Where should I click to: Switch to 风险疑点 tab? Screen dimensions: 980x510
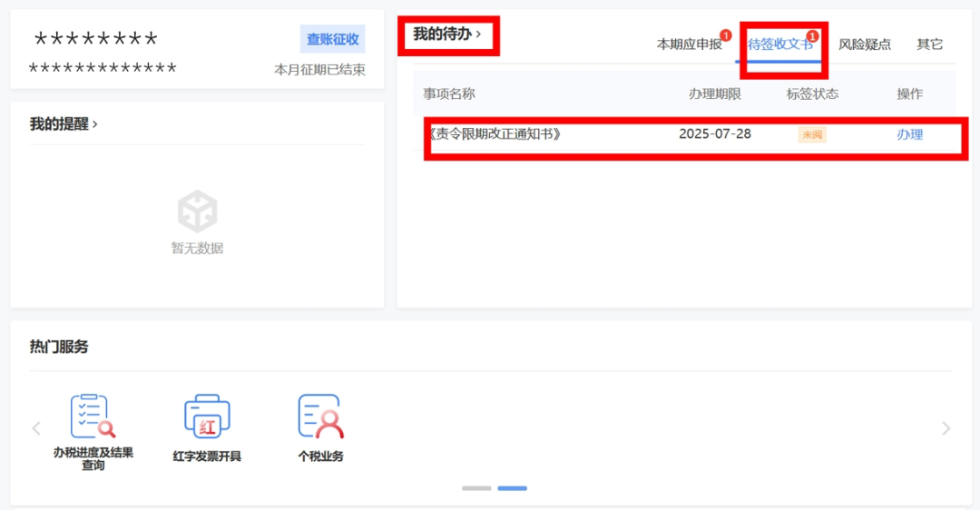[865, 44]
